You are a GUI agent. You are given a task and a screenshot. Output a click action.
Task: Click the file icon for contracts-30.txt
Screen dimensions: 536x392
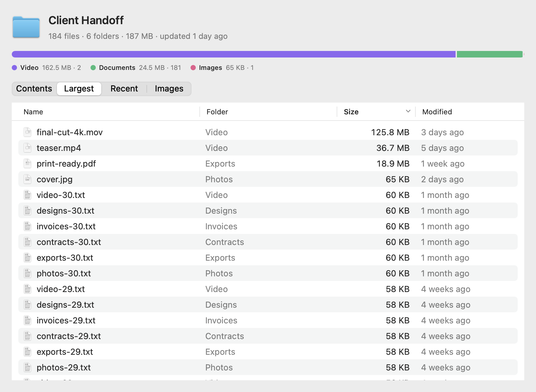click(x=27, y=242)
